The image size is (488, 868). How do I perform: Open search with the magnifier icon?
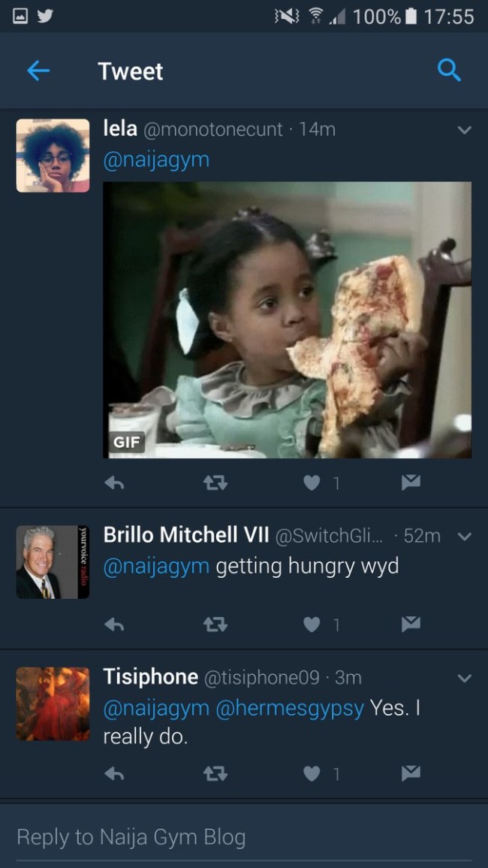(x=449, y=71)
